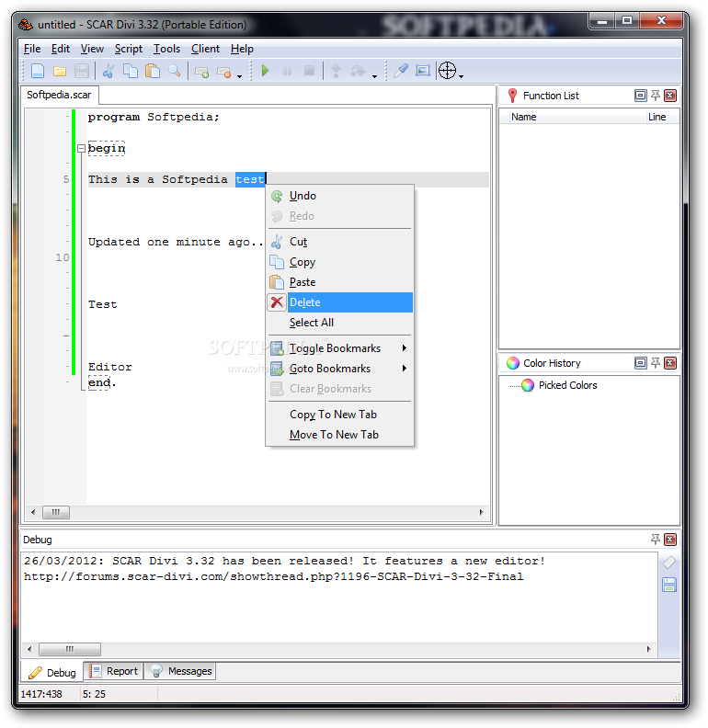Switch to the Debug bottom tab
Image resolution: width=708 pixels, height=728 pixels.
(52, 673)
